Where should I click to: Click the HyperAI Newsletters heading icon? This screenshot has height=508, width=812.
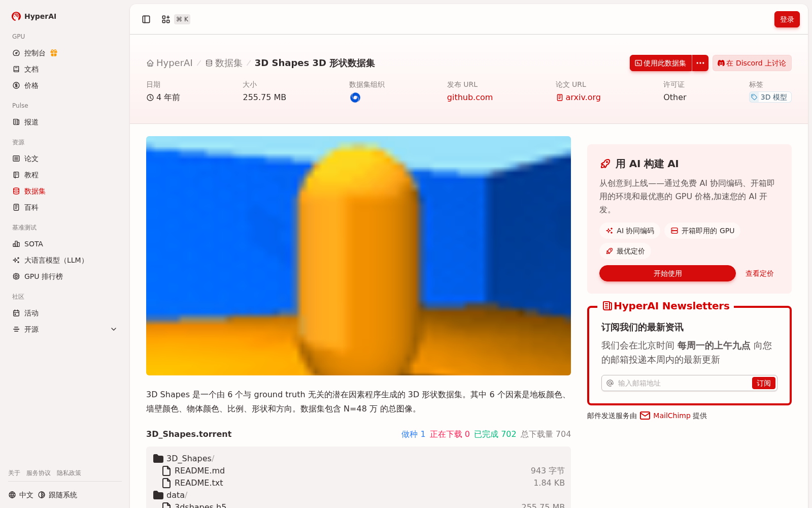coord(607,306)
